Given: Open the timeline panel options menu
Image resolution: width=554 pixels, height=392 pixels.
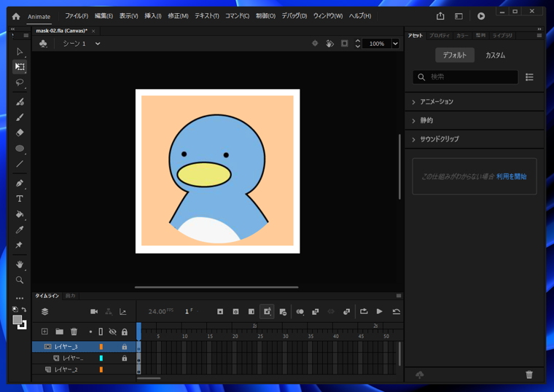Looking at the screenshot, I should [x=399, y=296].
